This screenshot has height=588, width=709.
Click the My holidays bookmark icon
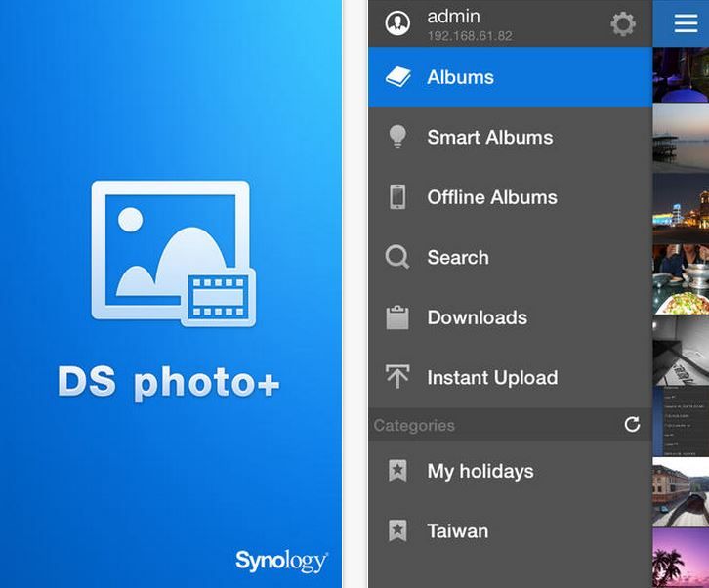coord(397,471)
